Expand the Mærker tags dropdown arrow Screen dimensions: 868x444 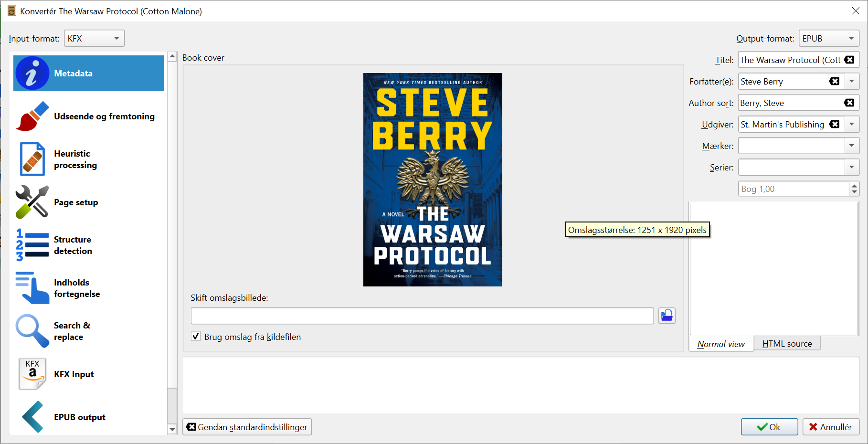852,146
